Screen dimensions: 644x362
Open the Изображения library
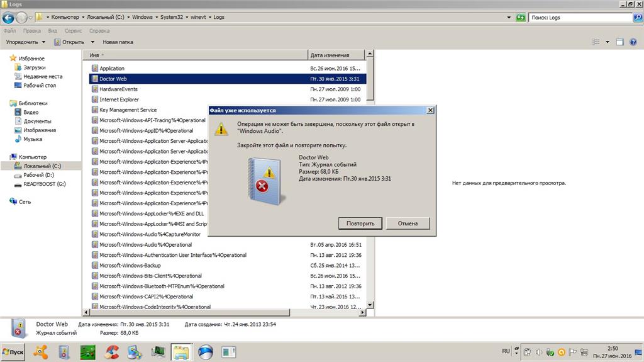[x=40, y=130]
